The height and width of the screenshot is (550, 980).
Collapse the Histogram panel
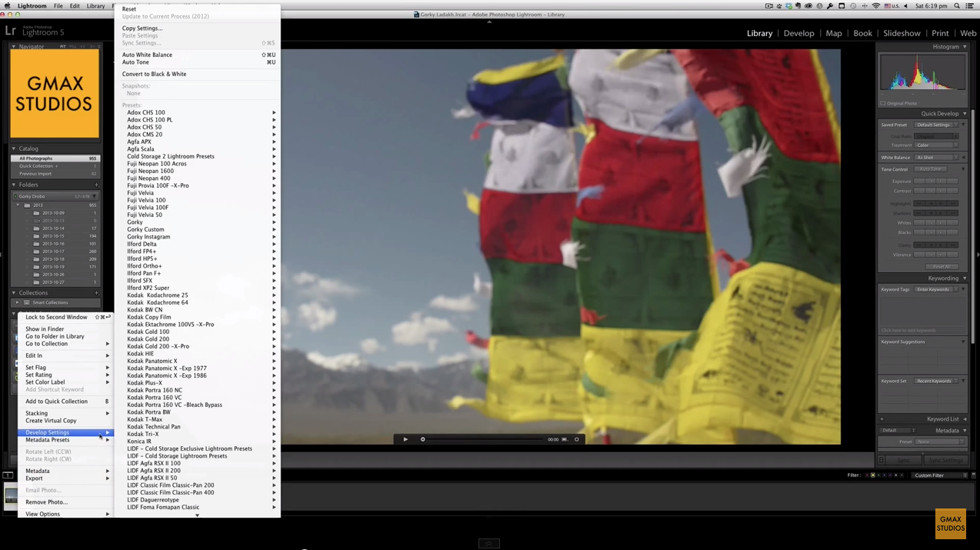965,47
